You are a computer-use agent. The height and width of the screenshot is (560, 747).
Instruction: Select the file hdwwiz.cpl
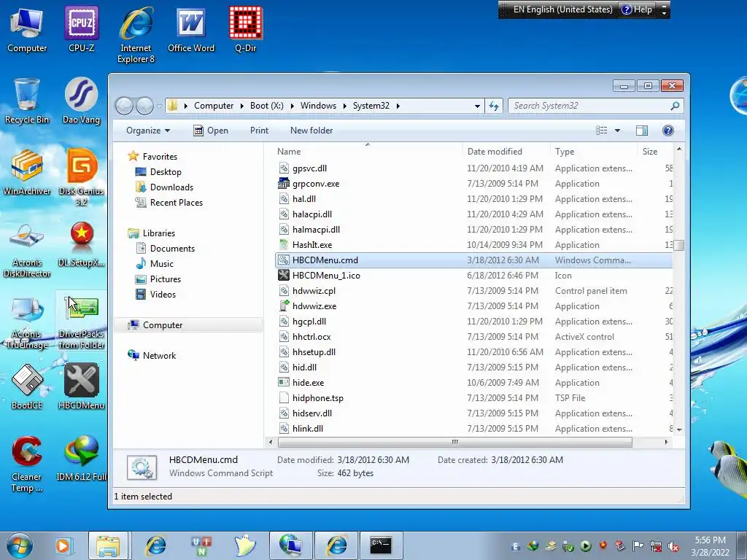point(314,290)
